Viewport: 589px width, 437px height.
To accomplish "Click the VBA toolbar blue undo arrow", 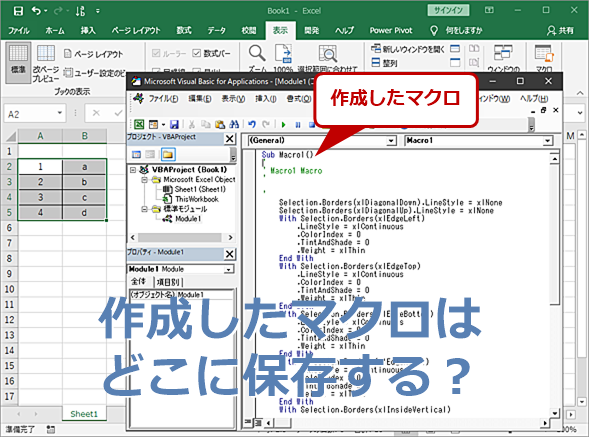I will [x=252, y=124].
